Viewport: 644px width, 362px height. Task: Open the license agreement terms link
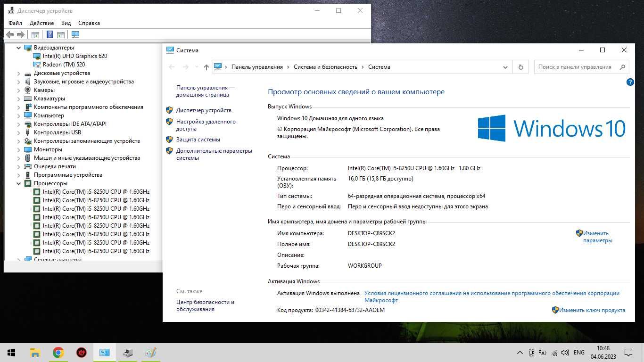point(492,296)
